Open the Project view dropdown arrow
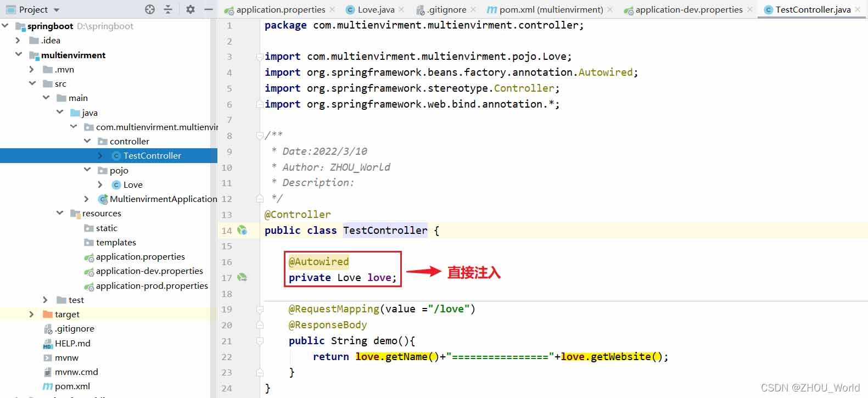The width and height of the screenshot is (868, 398). point(57,10)
